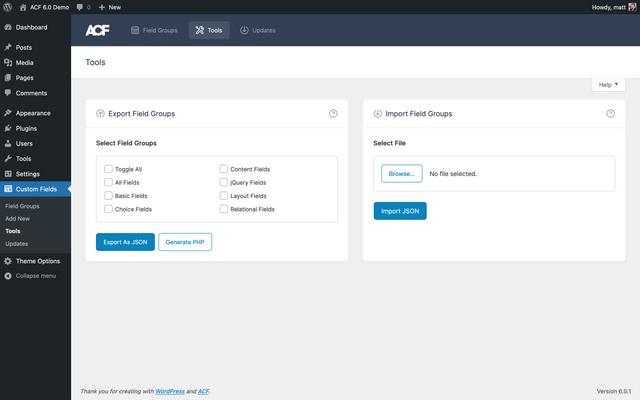Click the Tools wrench icon in sidebar
Viewport: 640px width, 400px height.
click(x=8, y=158)
